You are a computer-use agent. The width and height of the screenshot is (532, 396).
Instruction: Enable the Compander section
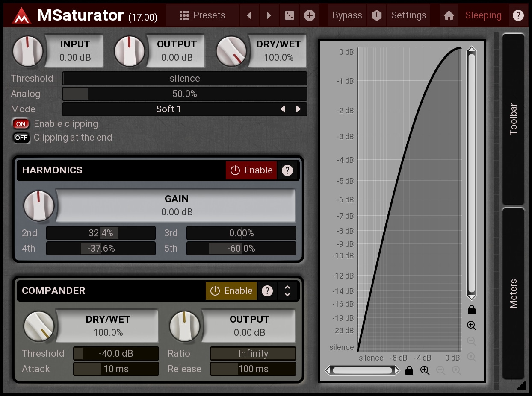coord(231,291)
